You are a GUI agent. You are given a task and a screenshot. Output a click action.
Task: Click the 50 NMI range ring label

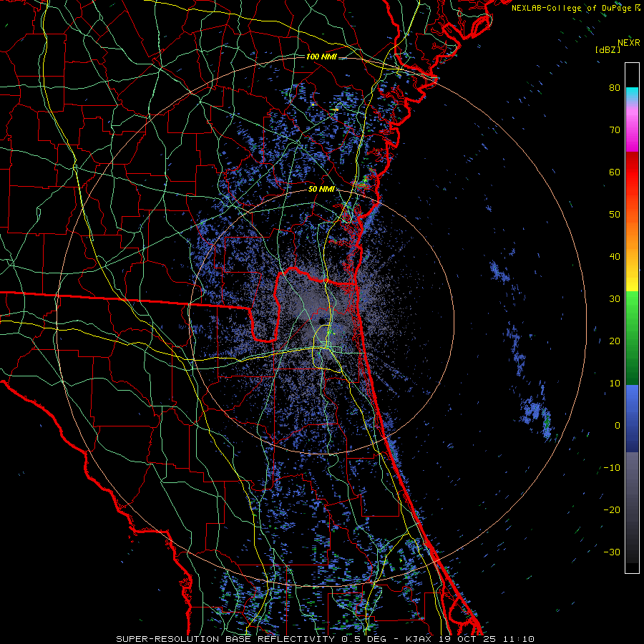tap(321, 189)
